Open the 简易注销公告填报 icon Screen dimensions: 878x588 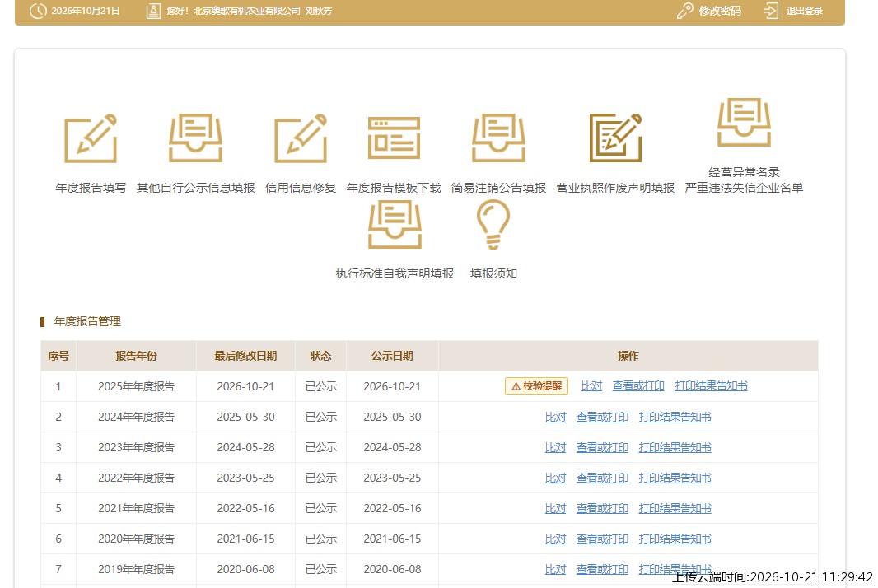pos(498,138)
